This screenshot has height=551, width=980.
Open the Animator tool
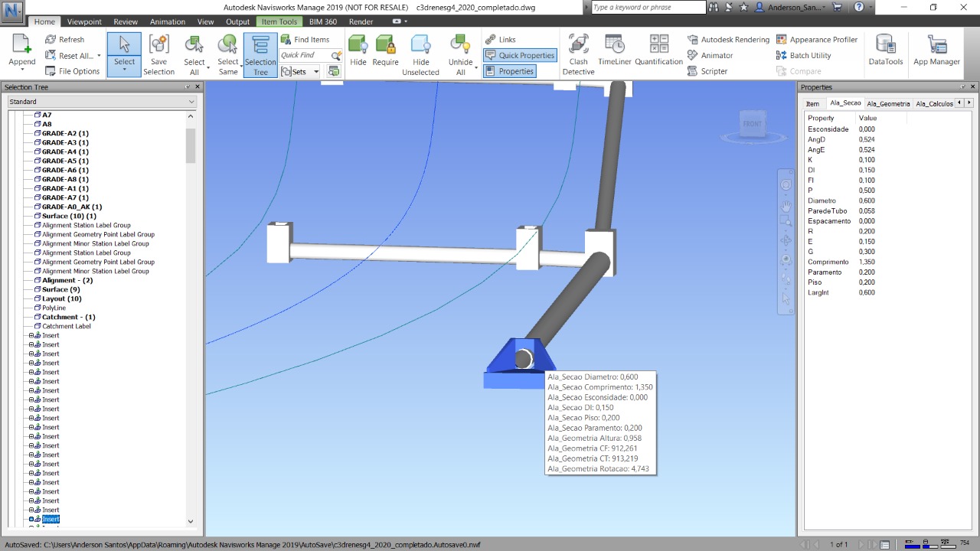(710, 55)
